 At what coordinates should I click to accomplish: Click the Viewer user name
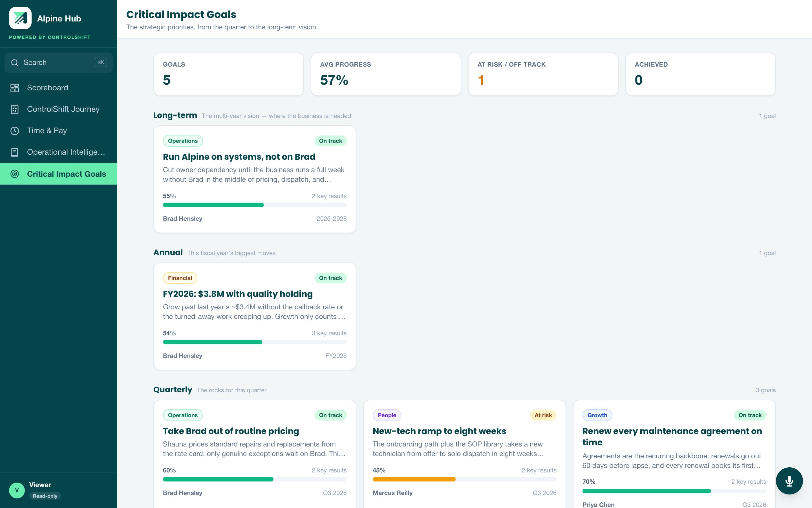pyautogui.click(x=40, y=485)
